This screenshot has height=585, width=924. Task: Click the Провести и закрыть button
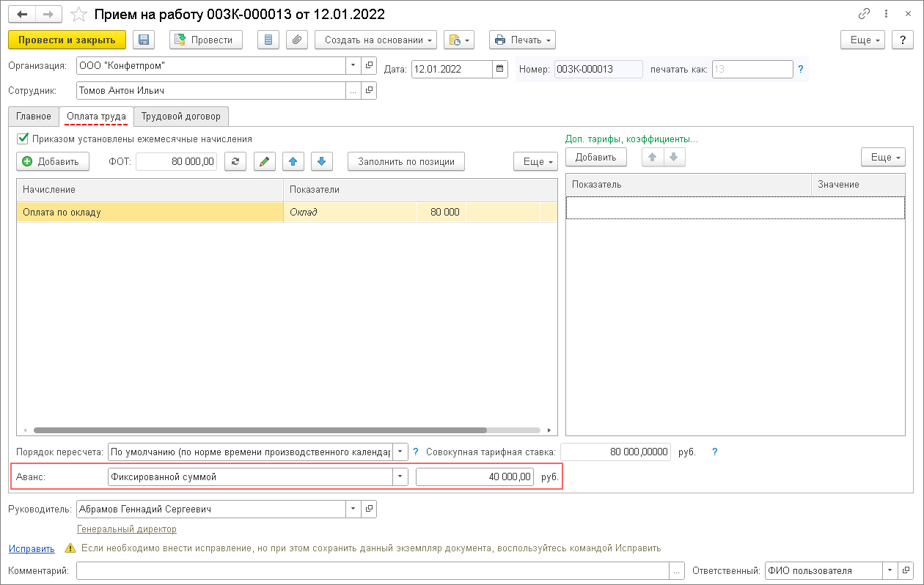67,40
